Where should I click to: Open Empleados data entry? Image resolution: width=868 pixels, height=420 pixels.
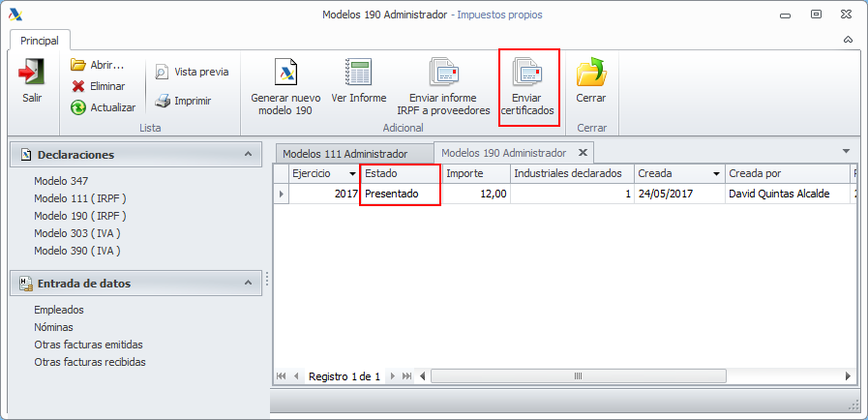coord(59,310)
